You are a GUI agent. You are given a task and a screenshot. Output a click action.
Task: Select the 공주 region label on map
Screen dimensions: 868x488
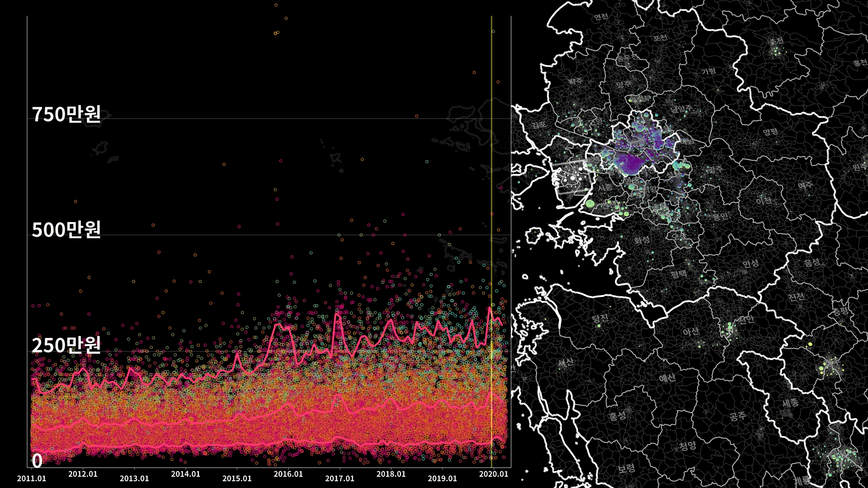(x=737, y=416)
